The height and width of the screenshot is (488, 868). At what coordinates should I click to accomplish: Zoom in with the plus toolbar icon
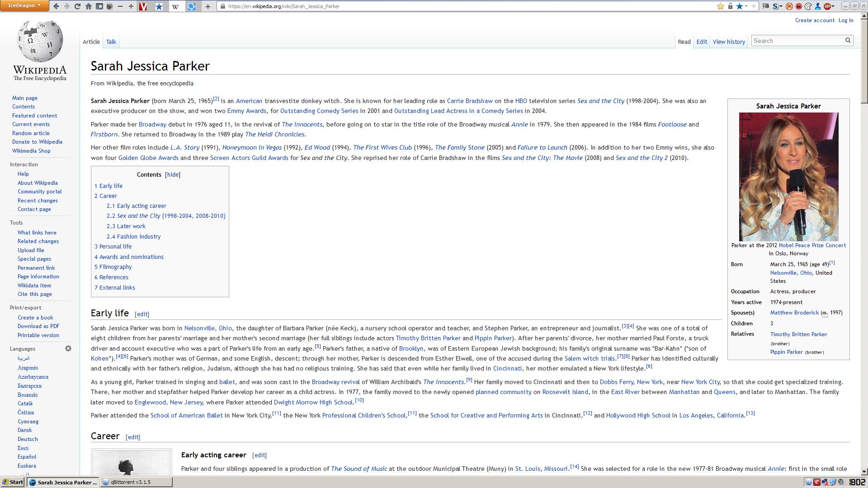[131, 6]
